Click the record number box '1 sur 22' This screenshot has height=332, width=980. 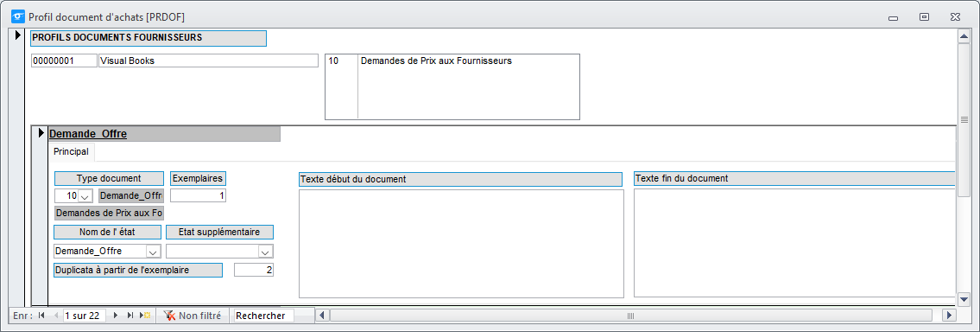tap(84, 316)
